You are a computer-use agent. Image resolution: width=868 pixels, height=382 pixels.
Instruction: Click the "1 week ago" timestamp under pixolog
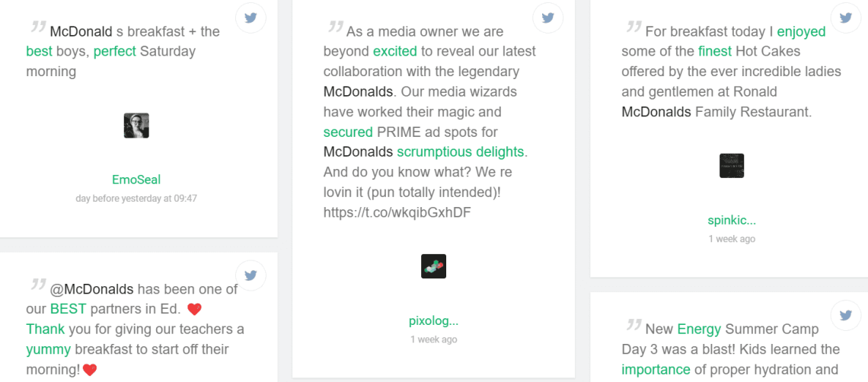[x=433, y=339]
